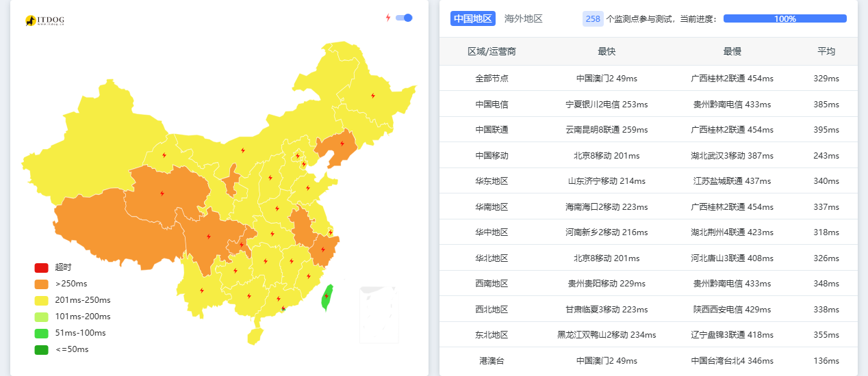The height and width of the screenshot is (376, 868).
Task: Select the 华北地区 row label
Action: click(x=492, y=258)
